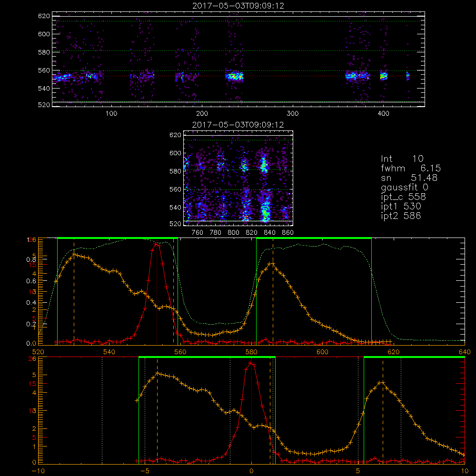Click x-axis label 800 of middle spectrogram
Screen dimensions: 476x476
233,233
